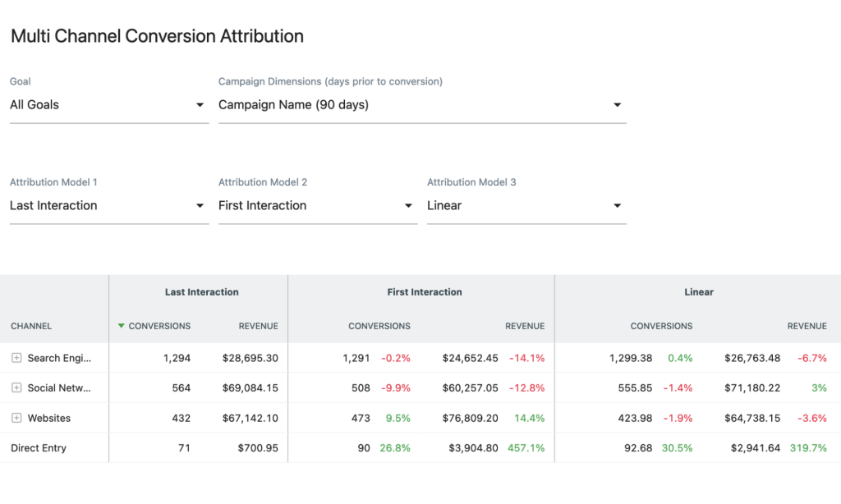Click the green sort arrow on Conversions
841x504 pixels.
pos(120,326)
